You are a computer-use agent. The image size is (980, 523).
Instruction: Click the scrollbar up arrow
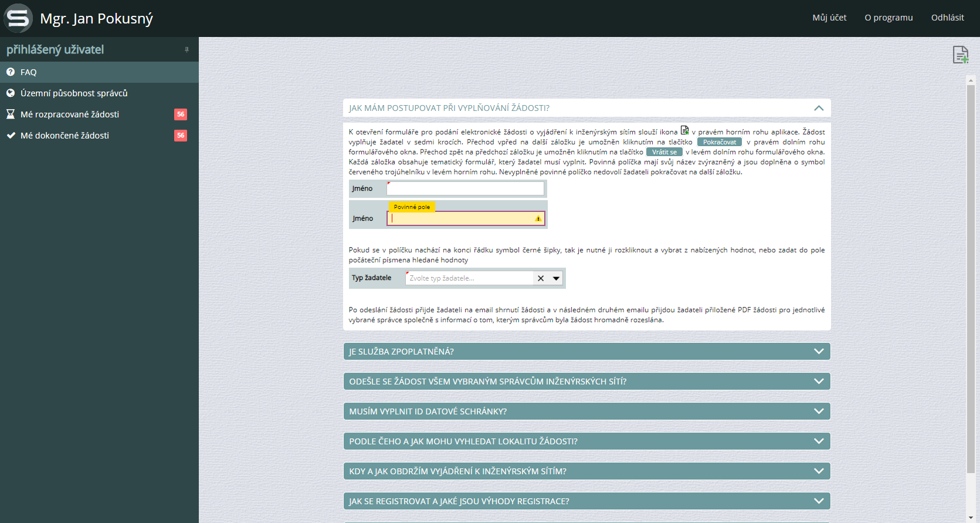click(x=971, y=80)
